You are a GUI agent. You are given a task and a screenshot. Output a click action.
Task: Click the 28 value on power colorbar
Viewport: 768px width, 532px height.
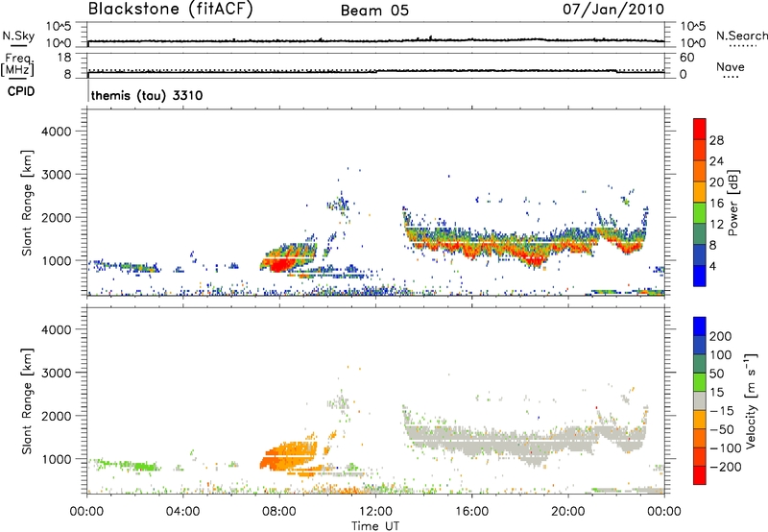pyautogui.click(x=716, y=140)
